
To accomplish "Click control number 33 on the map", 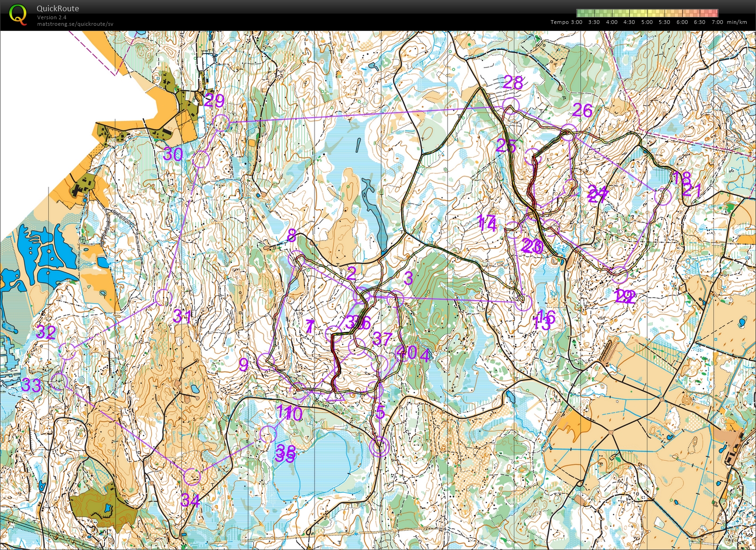I will click(x=31, y=385).
